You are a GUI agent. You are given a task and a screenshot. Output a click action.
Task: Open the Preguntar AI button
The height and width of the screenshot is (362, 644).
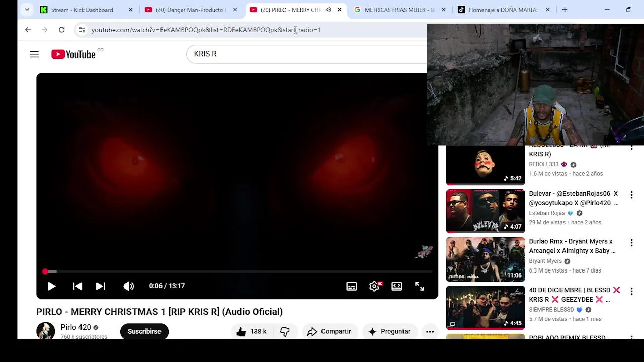point(389,331)
